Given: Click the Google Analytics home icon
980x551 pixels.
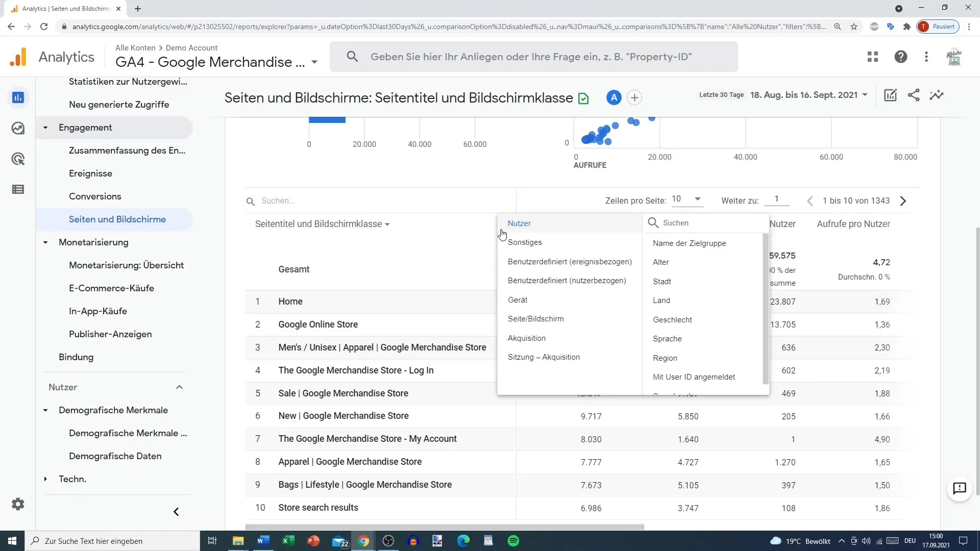Looking at the screenshot, I should [x=18, y=57].
